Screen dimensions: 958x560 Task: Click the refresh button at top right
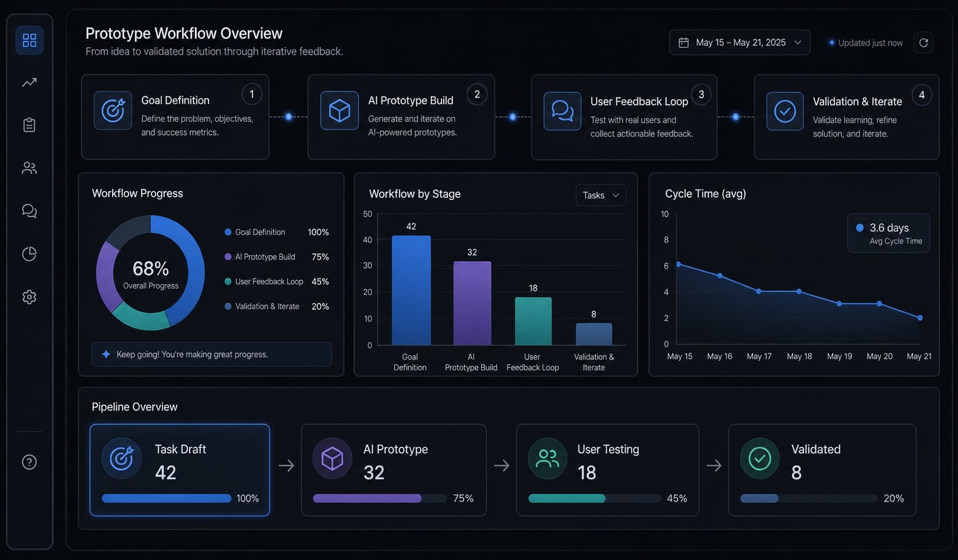(924, 43)
